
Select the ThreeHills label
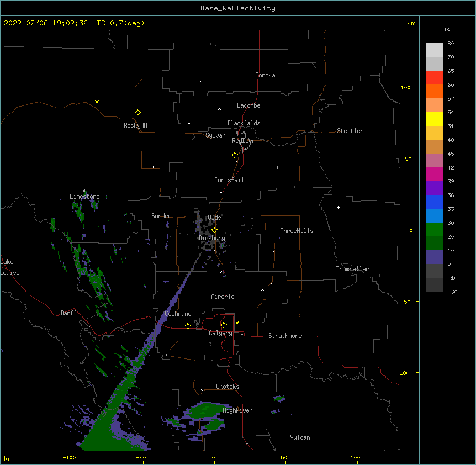(x=297, y=231)
